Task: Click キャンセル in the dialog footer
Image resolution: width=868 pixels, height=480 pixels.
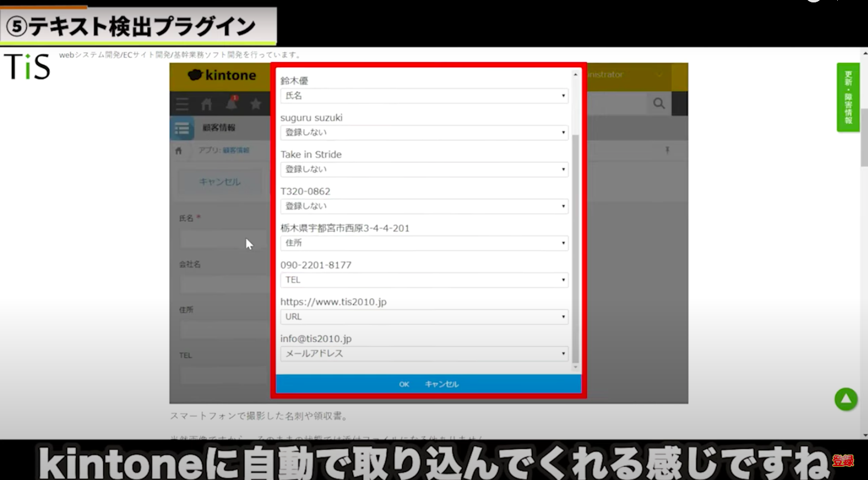Action: coord(441,385)
